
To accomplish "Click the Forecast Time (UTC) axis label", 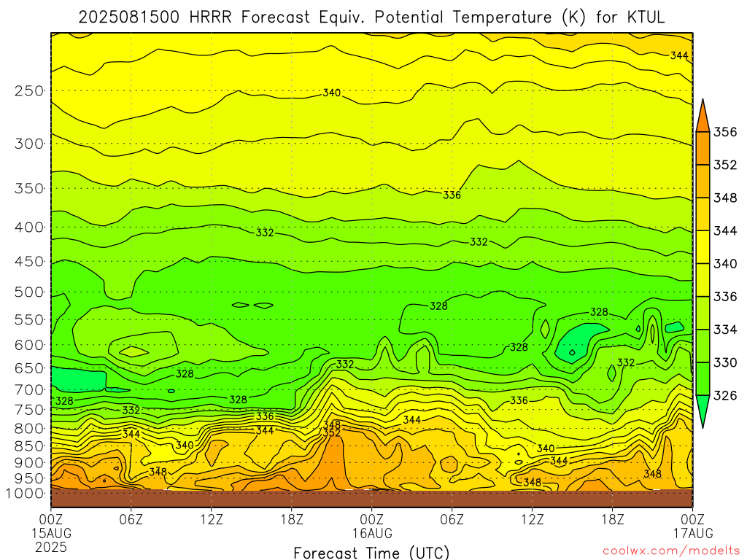I will 371,553.
